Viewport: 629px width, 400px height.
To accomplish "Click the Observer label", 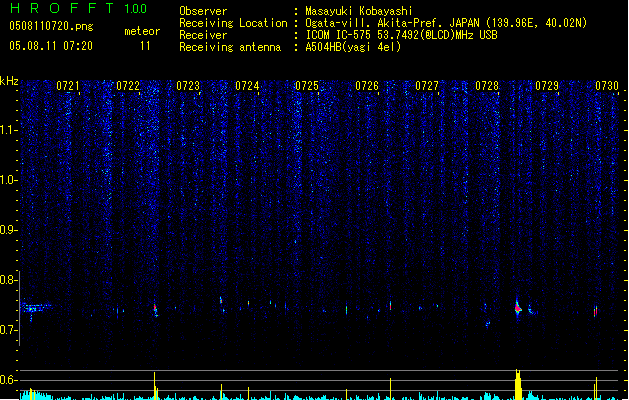I will (x=203, y=11).
